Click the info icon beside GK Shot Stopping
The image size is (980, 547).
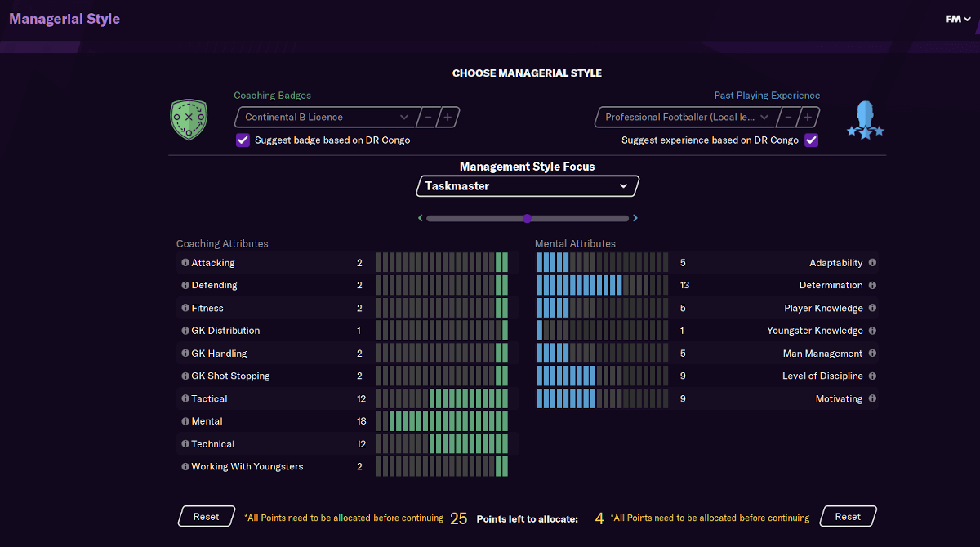click(185, 376)
